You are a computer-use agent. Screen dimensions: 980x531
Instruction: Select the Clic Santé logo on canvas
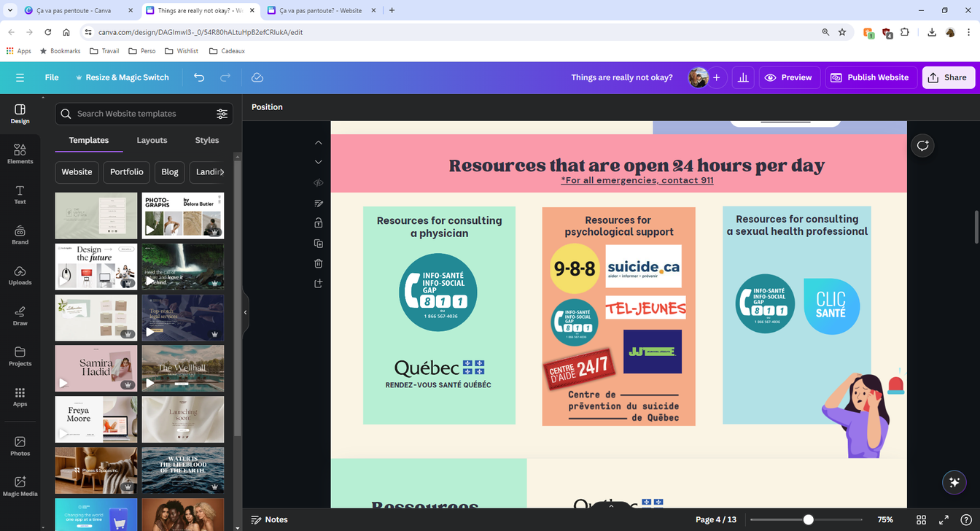point(832,306)
